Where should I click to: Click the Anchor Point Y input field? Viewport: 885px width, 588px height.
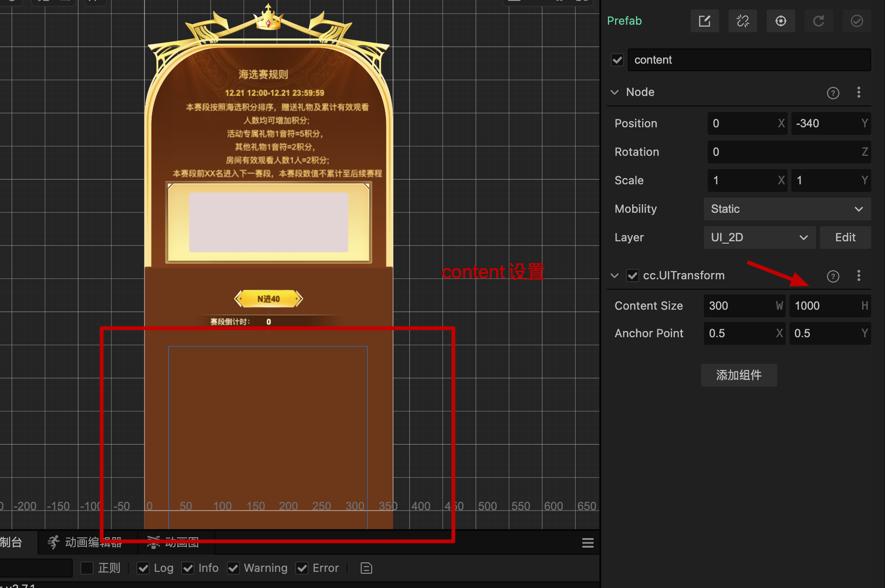click(830, 333)
